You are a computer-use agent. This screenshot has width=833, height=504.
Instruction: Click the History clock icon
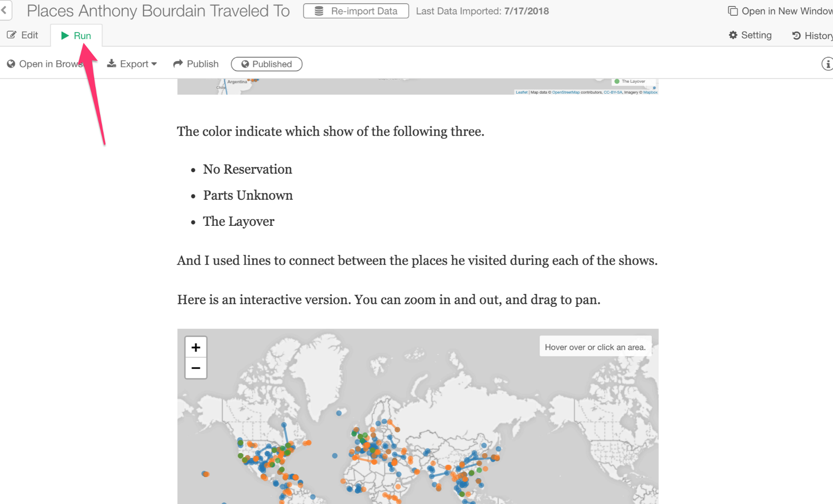pyautogui.click(x=796, y=36)
